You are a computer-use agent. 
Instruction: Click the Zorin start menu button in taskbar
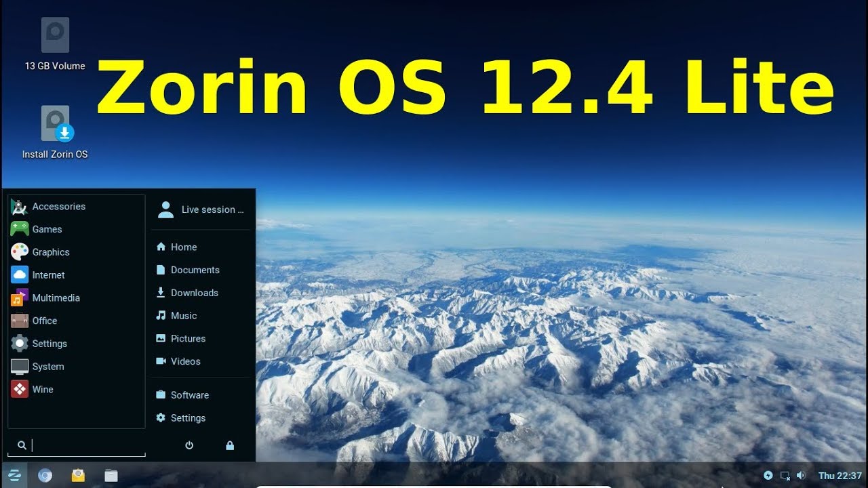click(x=14, y=476)
